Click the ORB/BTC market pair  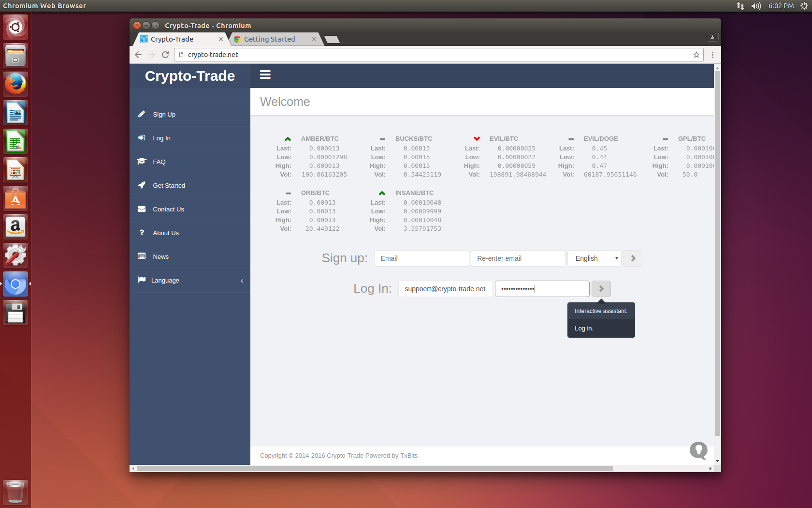[x=315, y=193]
